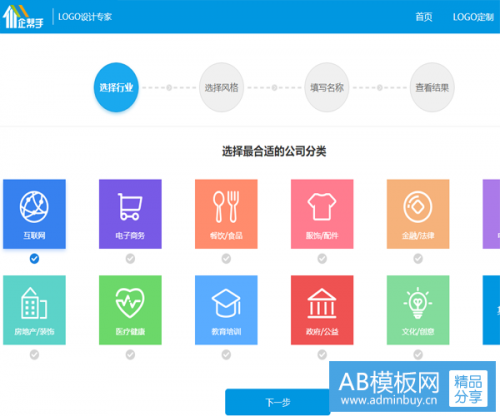This screenshot has height=416, width=500.
Task: Select the 服饰/配件 t-shirt icon
Action: click(322, 207)
